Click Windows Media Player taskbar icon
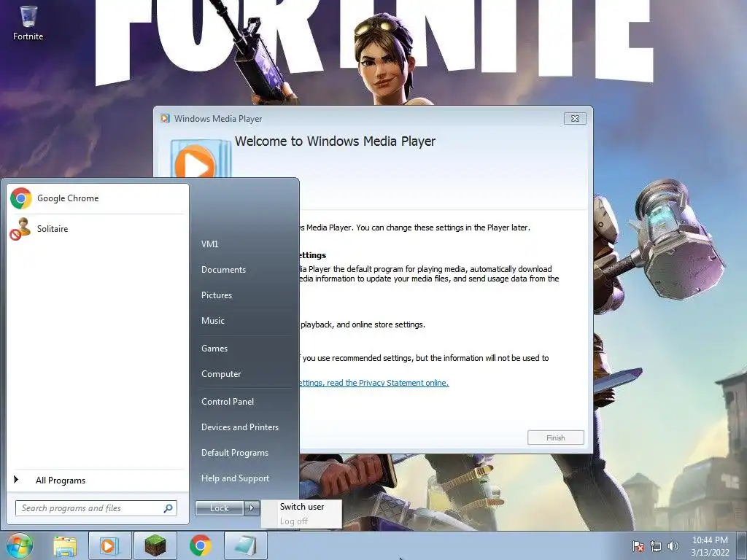 coord(109,545)
